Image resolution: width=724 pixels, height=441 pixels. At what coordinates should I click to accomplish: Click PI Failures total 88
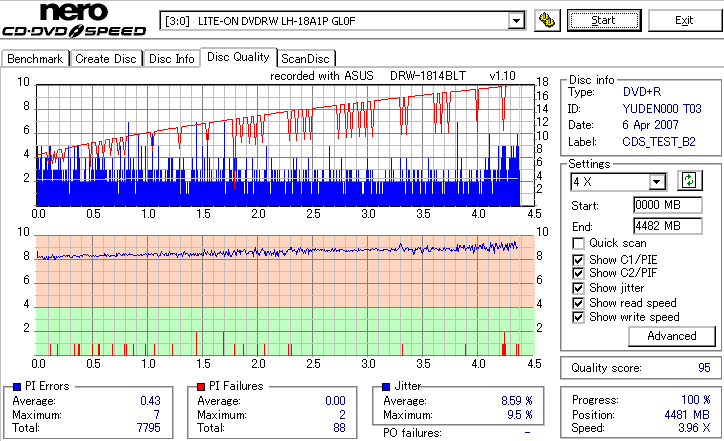[339, 428]
